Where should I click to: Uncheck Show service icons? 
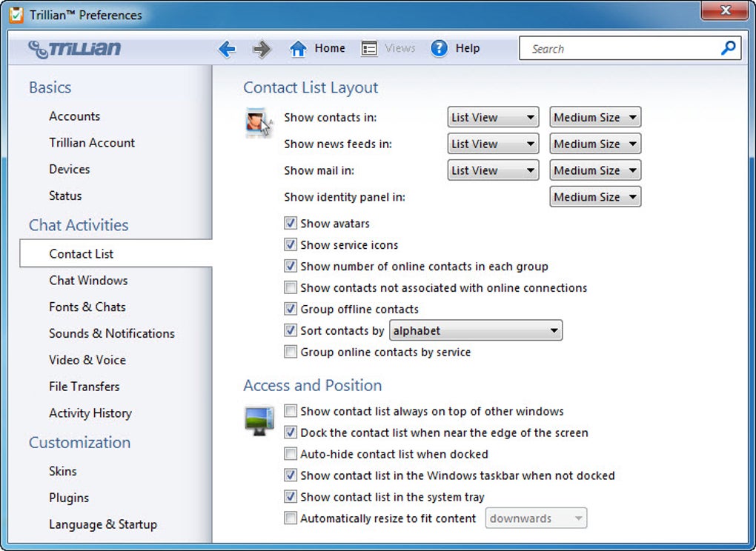291,244
